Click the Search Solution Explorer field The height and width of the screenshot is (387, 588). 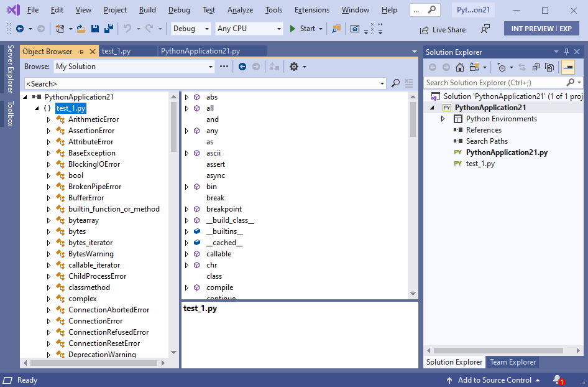[495, 83]
